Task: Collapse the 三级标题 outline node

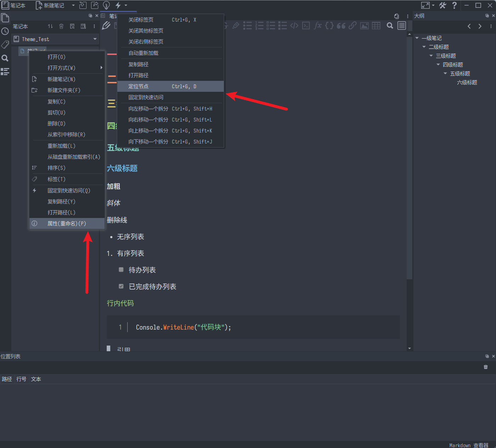Action: pyautogui.click(x=431, y=56)
